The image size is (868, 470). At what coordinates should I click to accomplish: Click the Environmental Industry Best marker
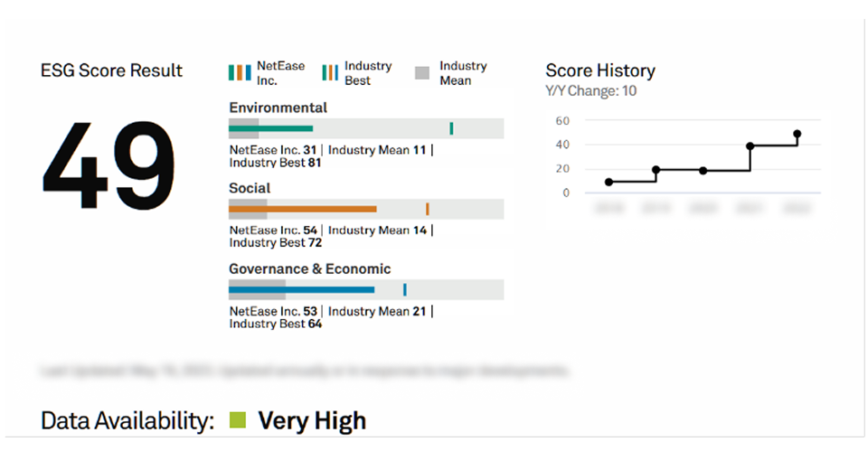(451, 128)
